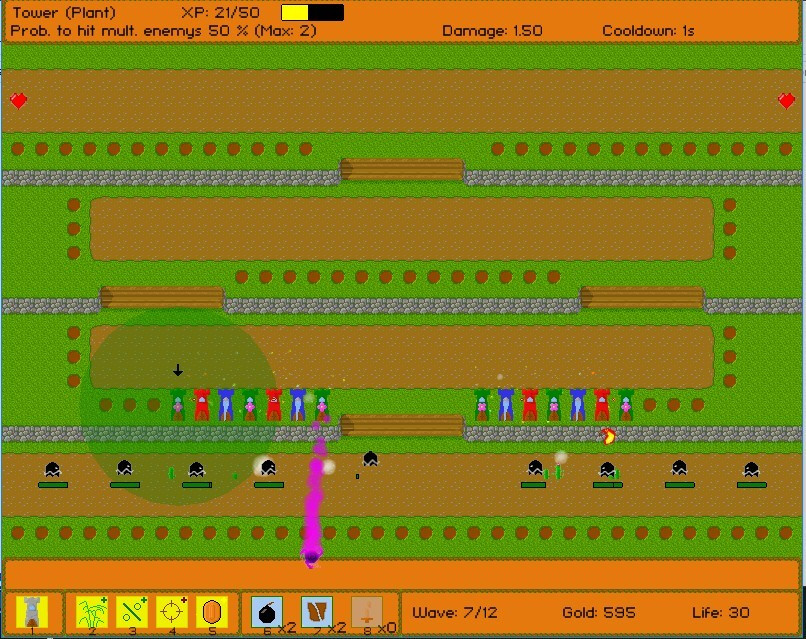The image size is (806, 639).
Task: Click the red heart at the right path end
Action: click(x=786, y=100)
